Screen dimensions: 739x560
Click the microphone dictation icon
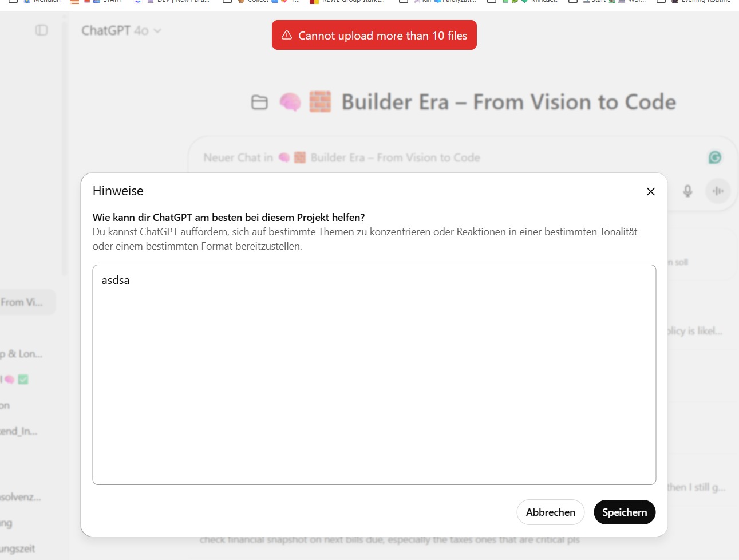687,191
